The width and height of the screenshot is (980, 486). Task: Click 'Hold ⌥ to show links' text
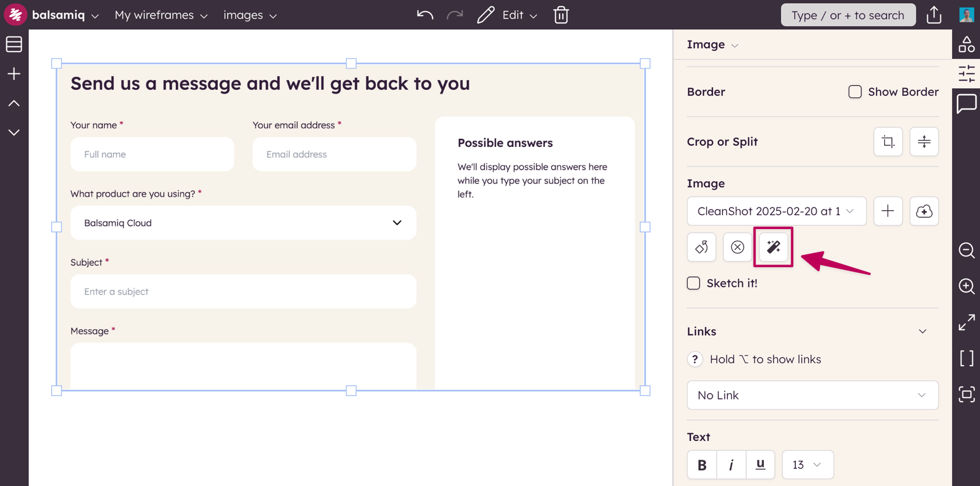click(x=765, y=359)
